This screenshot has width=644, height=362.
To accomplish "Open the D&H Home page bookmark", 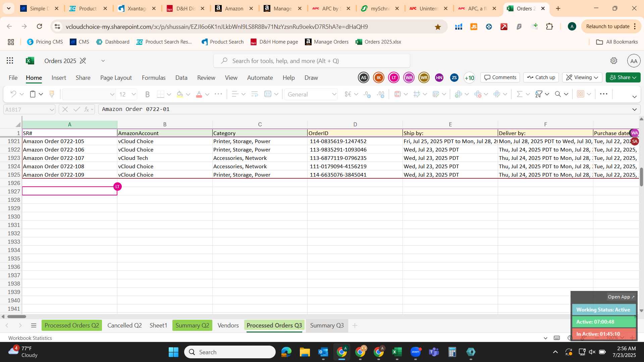I will tap(274, 42).
